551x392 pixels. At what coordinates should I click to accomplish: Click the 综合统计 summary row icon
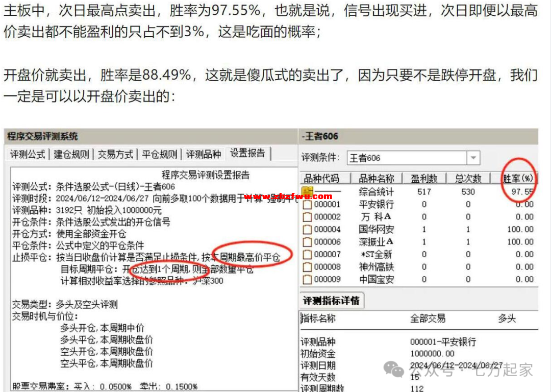click(307, 192)
